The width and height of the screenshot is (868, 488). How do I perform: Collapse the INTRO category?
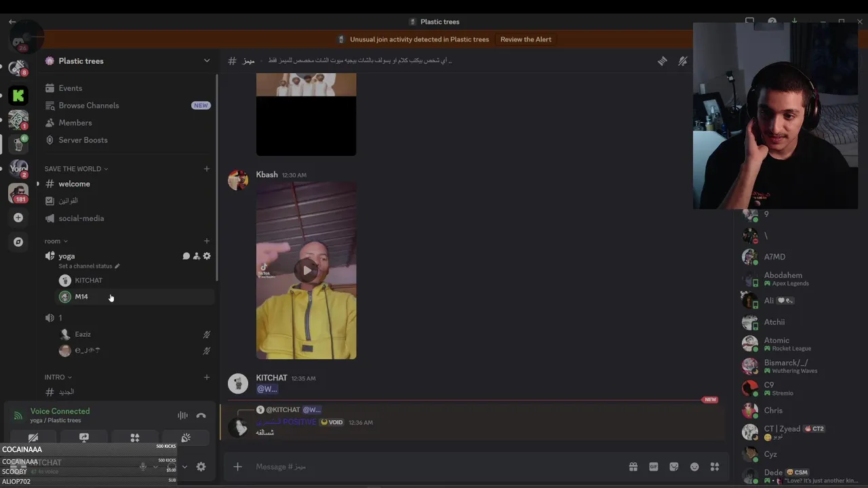(58, 377)
